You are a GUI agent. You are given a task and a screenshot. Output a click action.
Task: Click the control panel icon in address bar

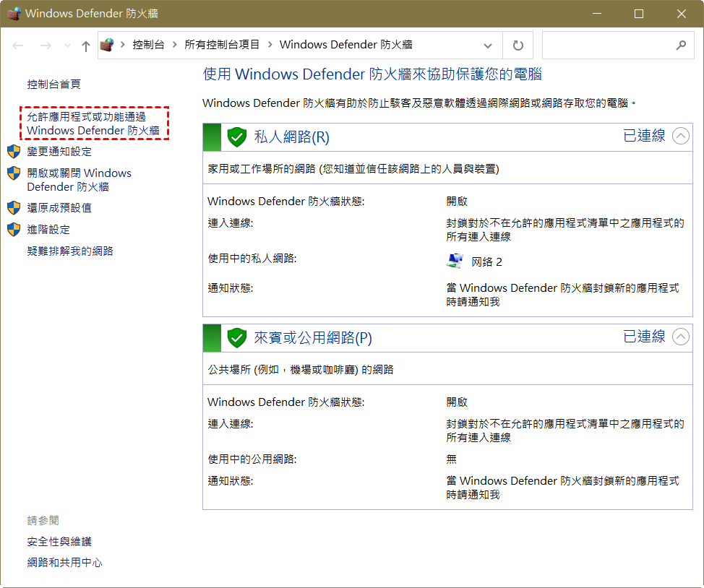point(108,45)
